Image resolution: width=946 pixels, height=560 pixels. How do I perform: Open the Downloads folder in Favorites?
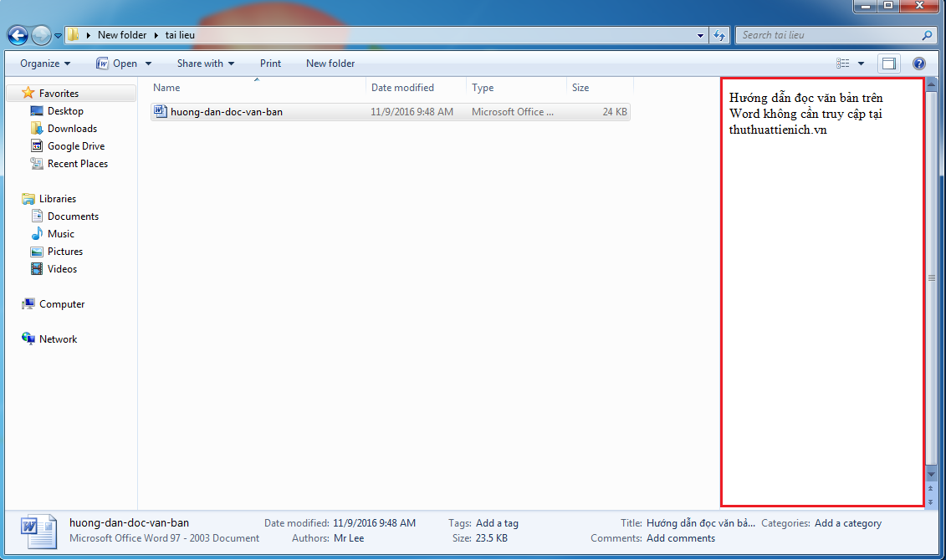[72, 129]
